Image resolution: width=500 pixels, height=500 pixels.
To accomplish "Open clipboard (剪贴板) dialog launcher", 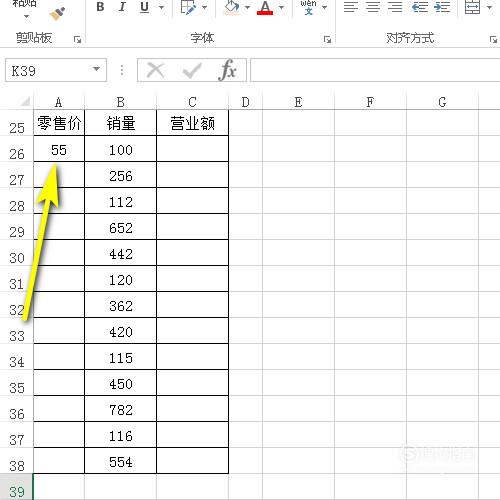I will (x=77, y=40).
